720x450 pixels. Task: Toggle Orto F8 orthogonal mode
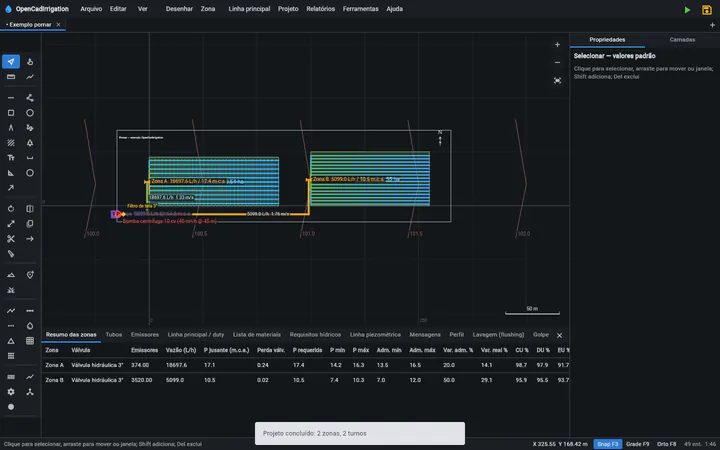point(666,444)
